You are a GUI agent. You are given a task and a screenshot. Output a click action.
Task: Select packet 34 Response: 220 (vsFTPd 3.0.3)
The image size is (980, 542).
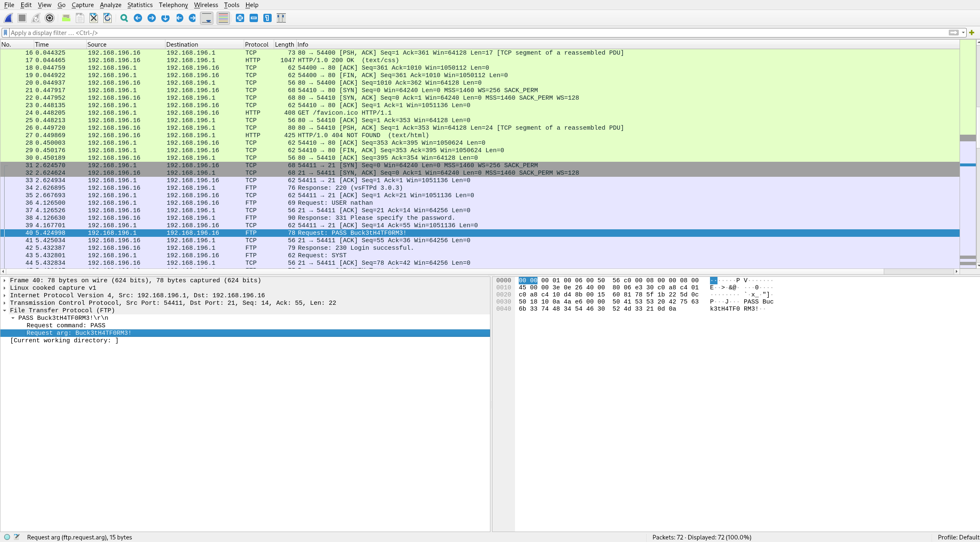pos(480,188)
